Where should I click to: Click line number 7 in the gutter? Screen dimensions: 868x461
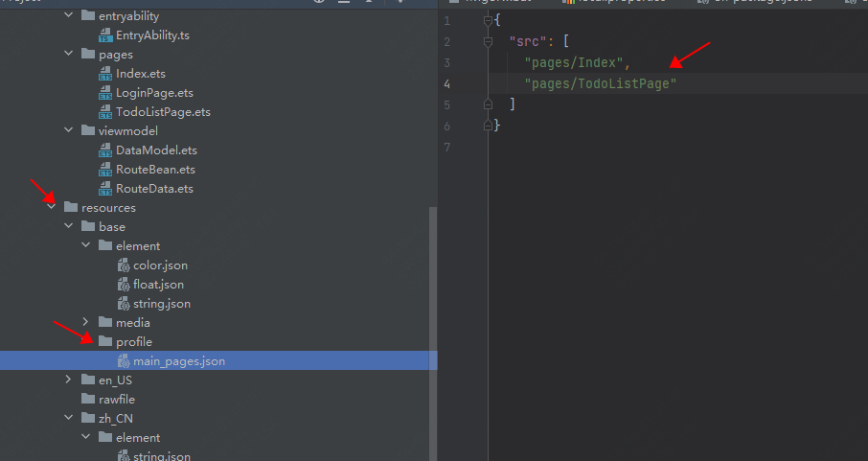pos(446,148)
